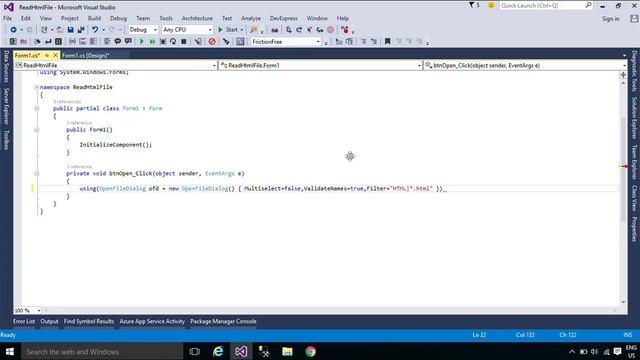Click the Windows Start button
Viewport: 640px width, 360px height.
tap(10, 351)
